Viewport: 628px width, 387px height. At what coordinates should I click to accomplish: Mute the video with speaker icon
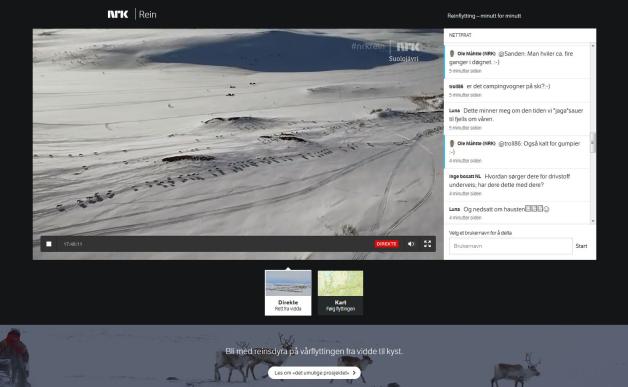411,244
